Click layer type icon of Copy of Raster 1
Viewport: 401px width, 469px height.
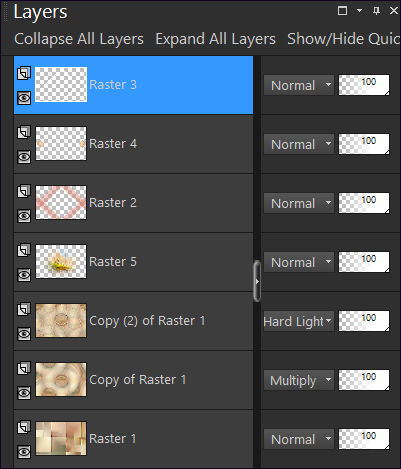pyautogui.click(x=24, y=368)
